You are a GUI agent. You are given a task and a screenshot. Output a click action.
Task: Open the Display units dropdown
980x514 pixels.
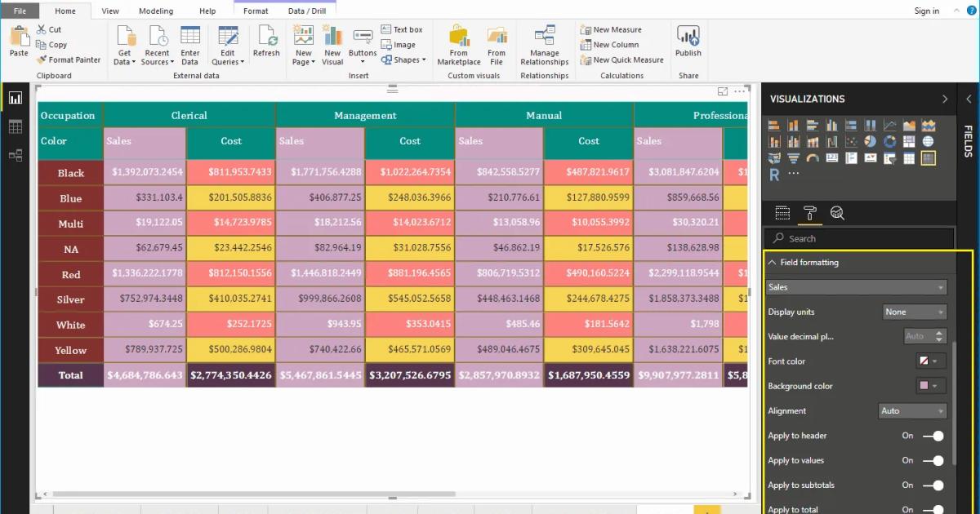click(x=914, y=312)
